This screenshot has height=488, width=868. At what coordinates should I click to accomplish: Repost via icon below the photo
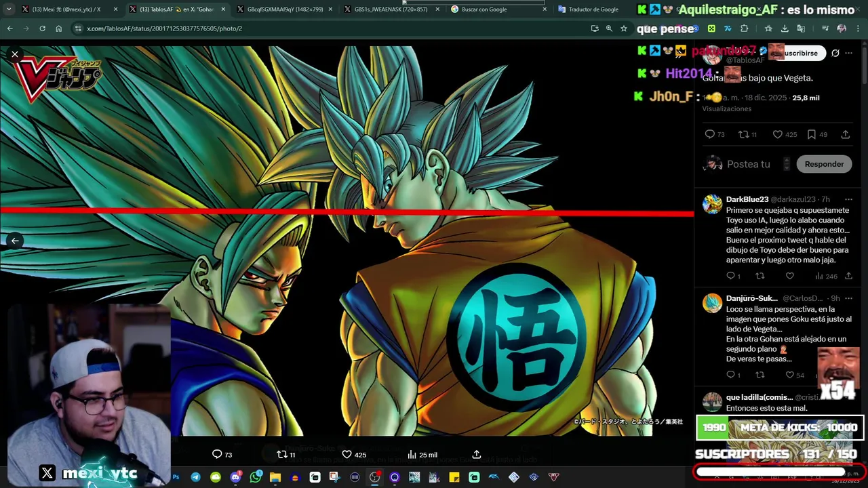tap(282, 454)
